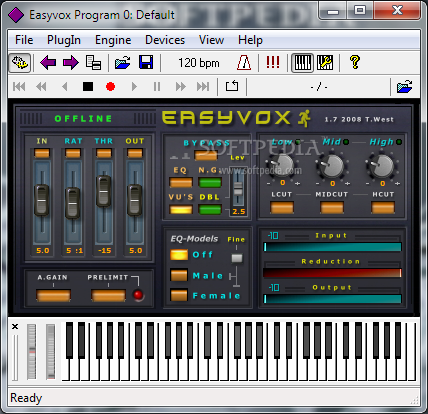The image size is (428, 414).
Task: Click the THR threshold fader handle
Action: [x=104, y=191]
